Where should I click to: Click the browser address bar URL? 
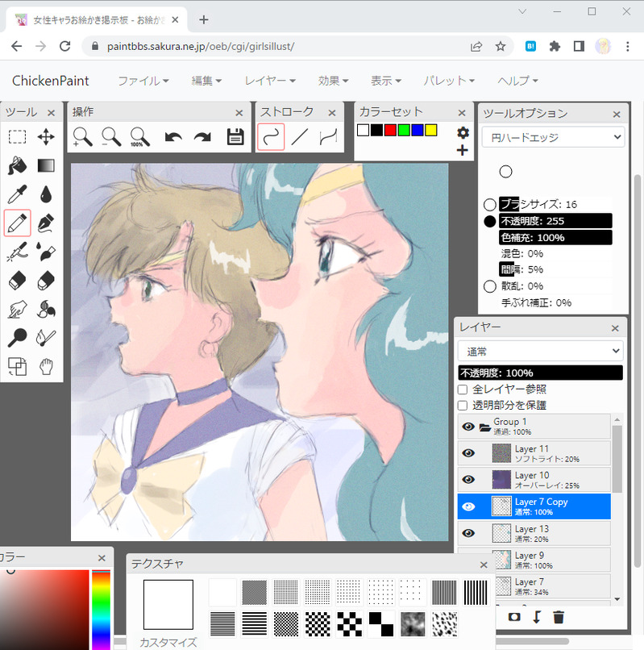pyautogui.click(x=201, y=47)
